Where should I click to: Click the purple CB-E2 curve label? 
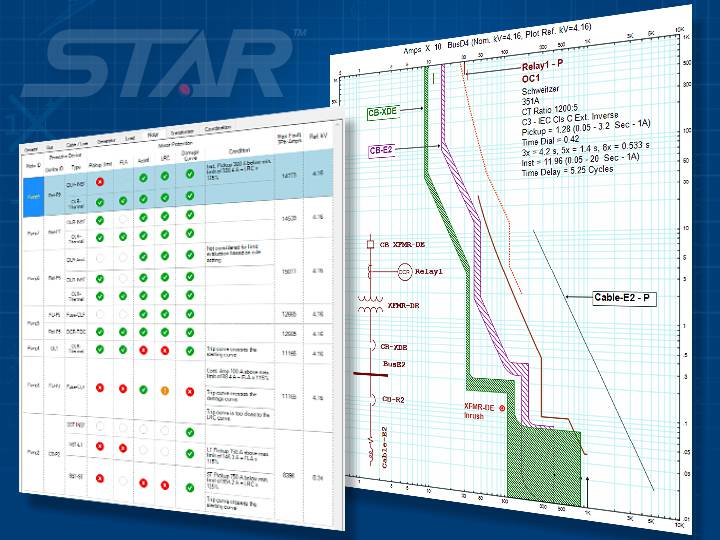tap(383, 150)
